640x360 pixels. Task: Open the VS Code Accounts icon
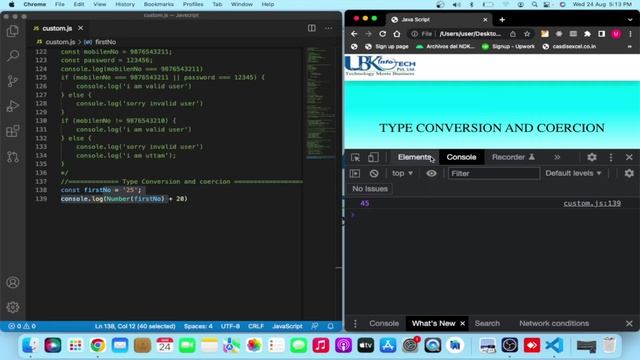(x=13, y=282)
